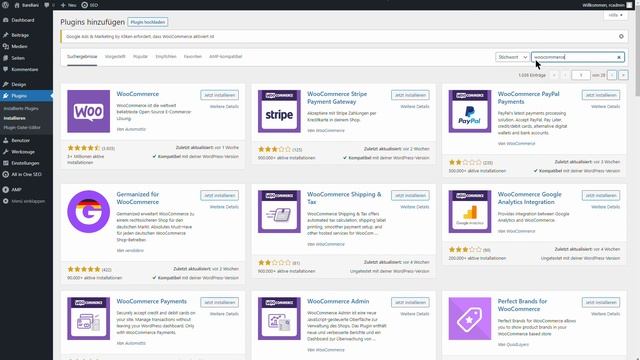Click the New (+ Neu) admin bar item
640x360 pixels.
coord(68,5)
